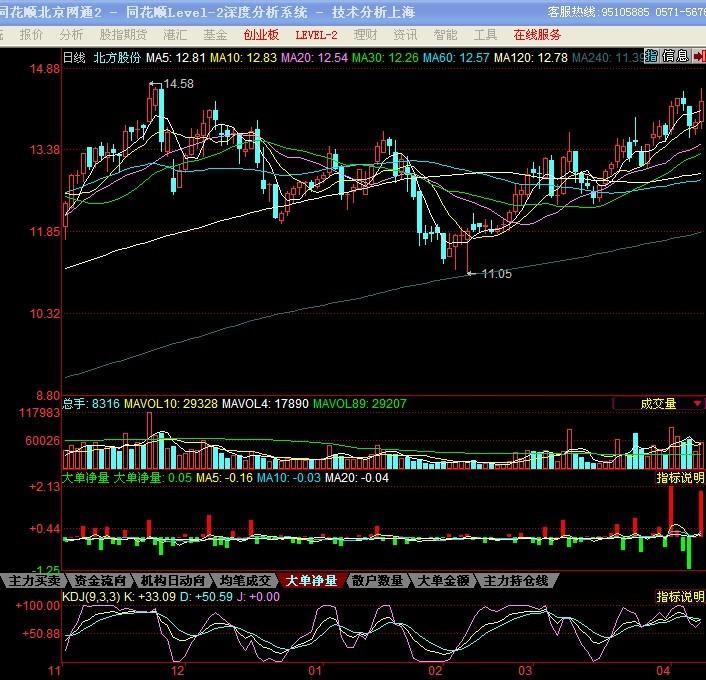Open the 资讯 menu
The image size is (706, 680).
pos(405,35)
